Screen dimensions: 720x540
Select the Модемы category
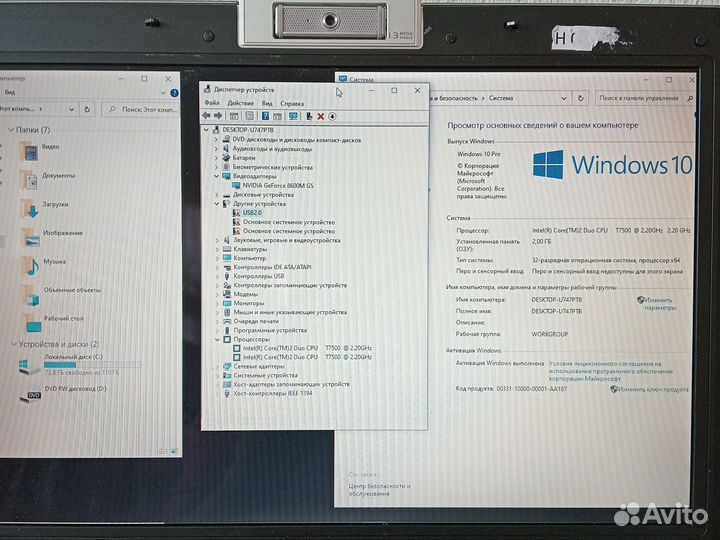click(x=246, y=294)
